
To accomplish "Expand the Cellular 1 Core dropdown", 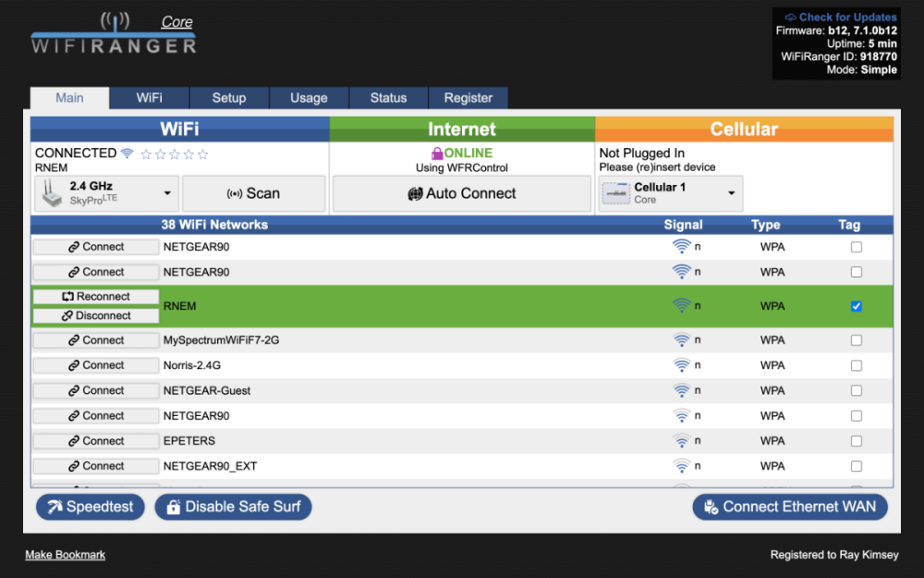I will coord(670,193).
